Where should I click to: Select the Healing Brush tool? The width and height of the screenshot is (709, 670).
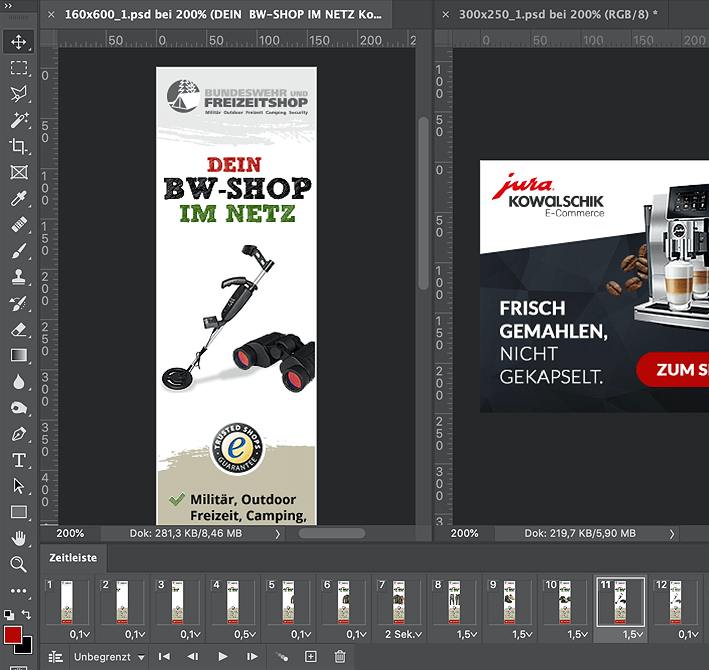[x=19, y=224]
